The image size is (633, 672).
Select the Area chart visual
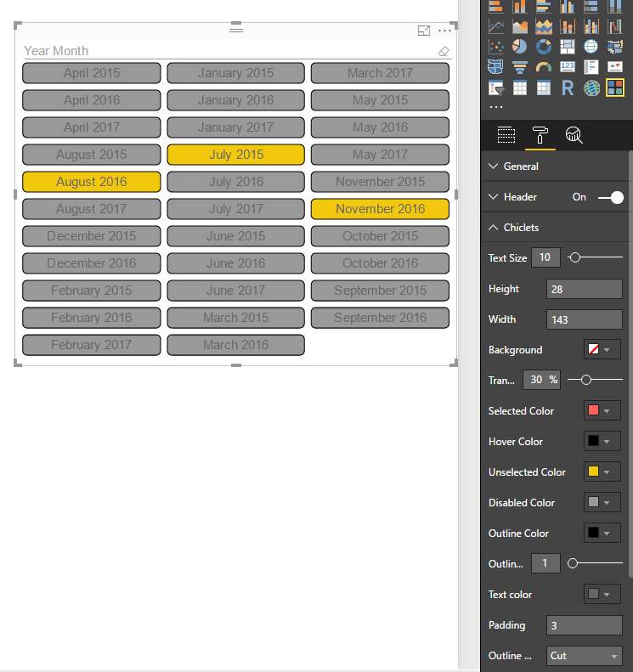[x=520, y=27]
